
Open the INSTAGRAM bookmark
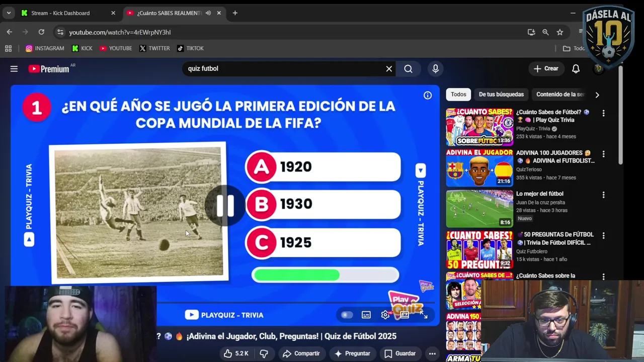(45, 48)
